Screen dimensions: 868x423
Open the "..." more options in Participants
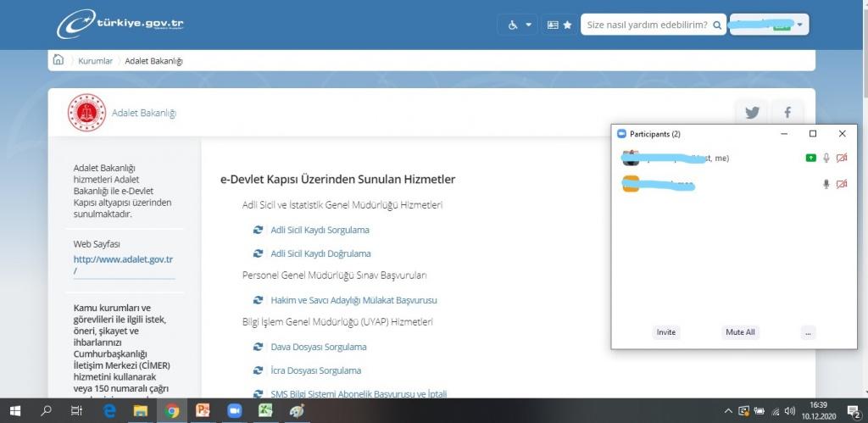(x=809, y=332)
